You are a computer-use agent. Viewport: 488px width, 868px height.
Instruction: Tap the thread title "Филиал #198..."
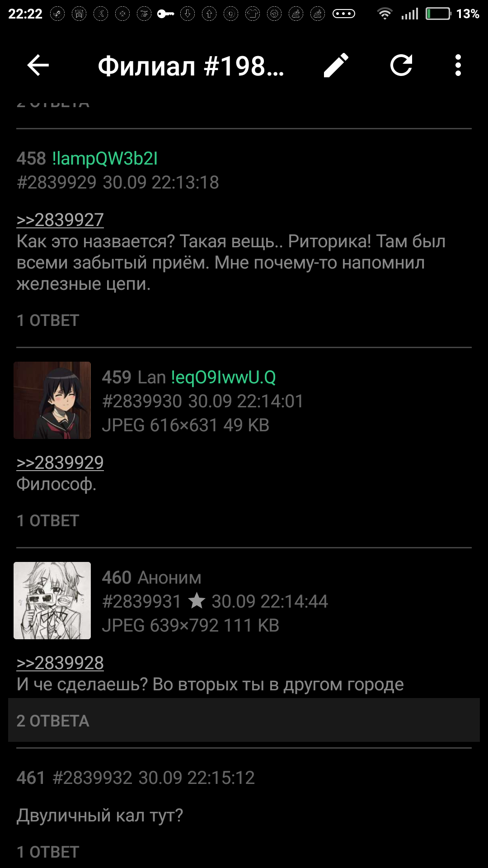click(191, 66)
